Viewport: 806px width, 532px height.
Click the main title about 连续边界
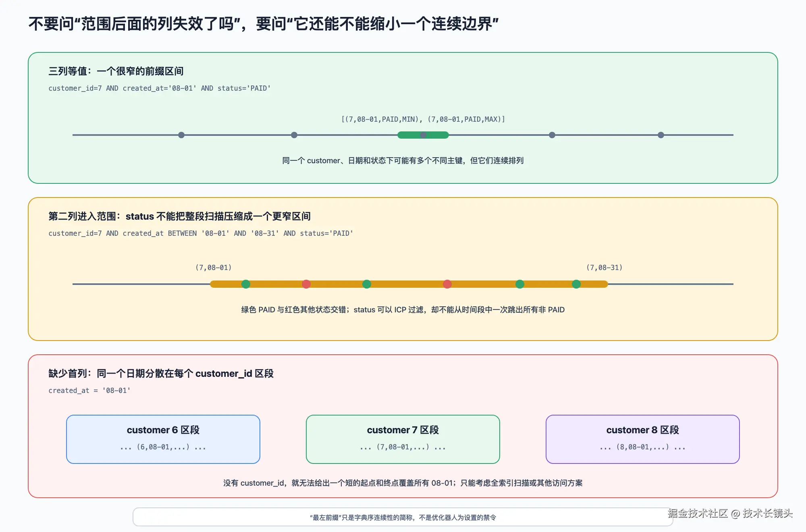pos(264,24)
